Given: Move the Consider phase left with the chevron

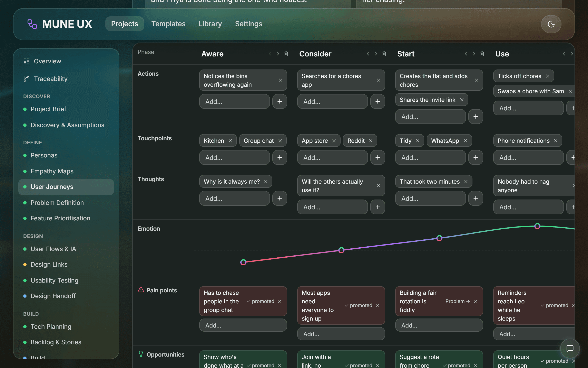Looking at the screenshot, I should pyautogui.click(x=368, y=54).
